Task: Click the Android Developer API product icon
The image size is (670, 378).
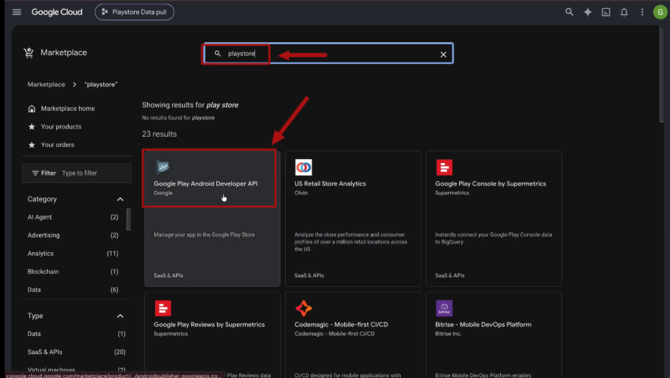Action: [163, 167]
